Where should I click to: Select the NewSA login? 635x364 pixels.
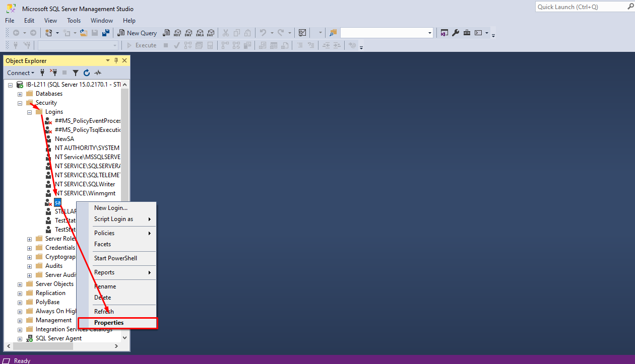coord(65,139)
